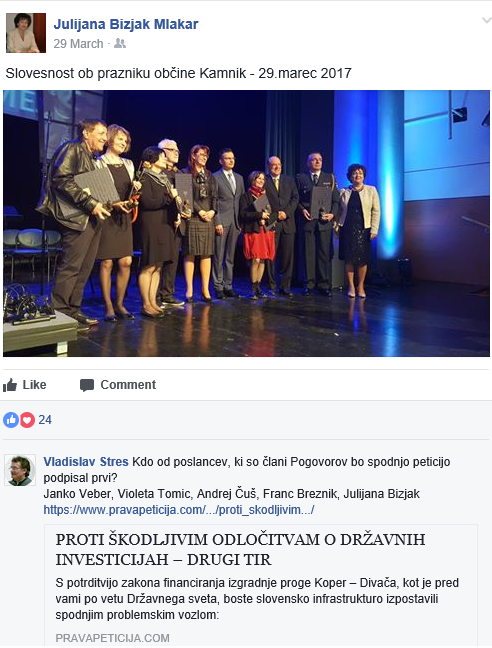This screenshot has height=648, width=492.
Task: Open the red heart reaction icon
Action: pos(27,420)
